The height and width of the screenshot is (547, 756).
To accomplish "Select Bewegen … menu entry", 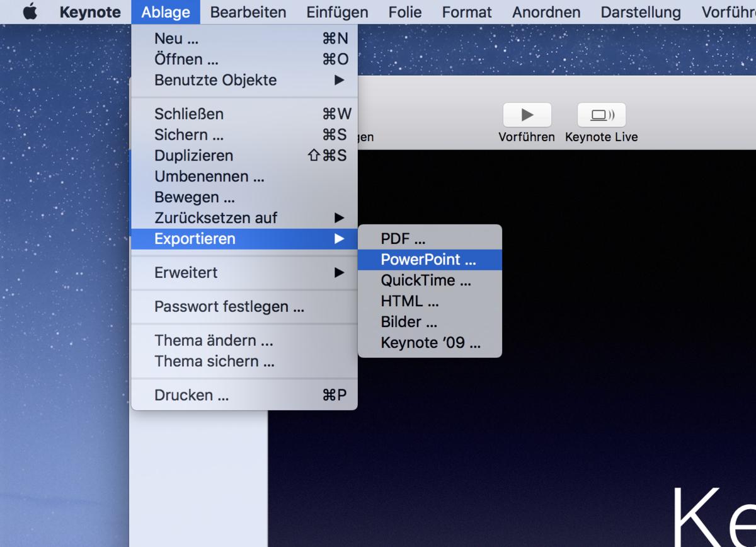I will coord(244,197).
